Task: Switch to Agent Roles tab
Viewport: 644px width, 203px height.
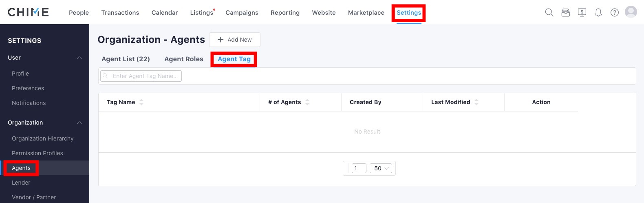Action: click(183, 59)
